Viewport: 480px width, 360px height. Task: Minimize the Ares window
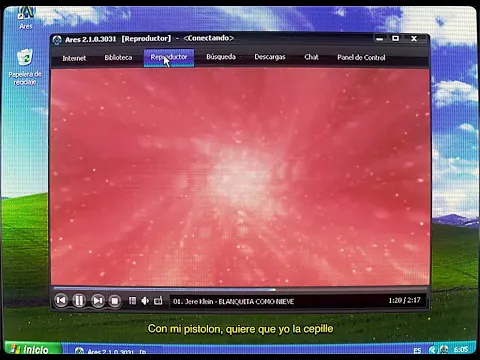click(x=379, y=39)
